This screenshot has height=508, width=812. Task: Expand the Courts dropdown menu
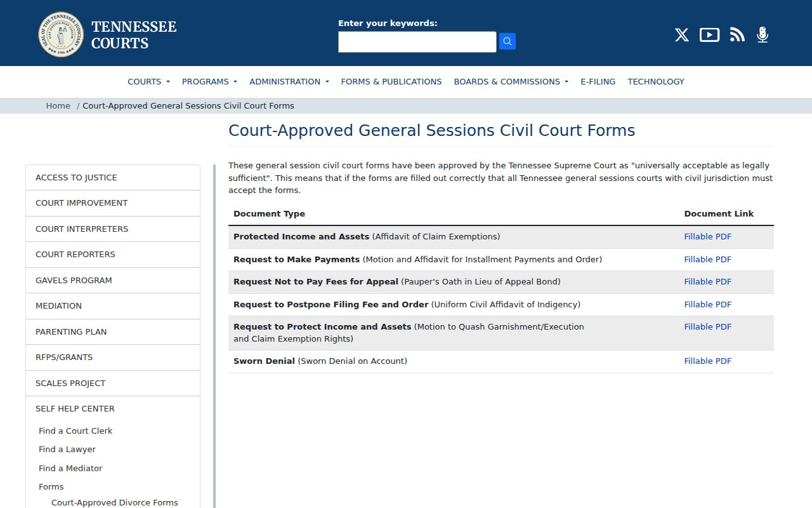coord(148,81)
